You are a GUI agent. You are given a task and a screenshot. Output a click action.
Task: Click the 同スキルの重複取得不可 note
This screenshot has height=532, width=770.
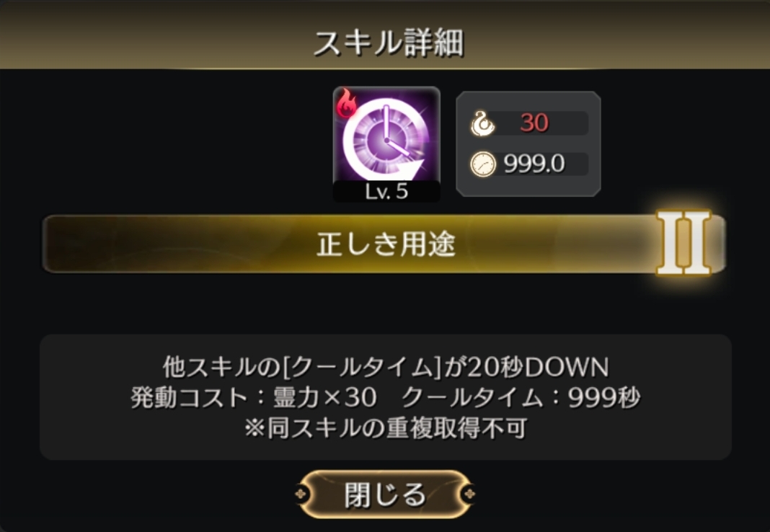[x=386, y=428]
